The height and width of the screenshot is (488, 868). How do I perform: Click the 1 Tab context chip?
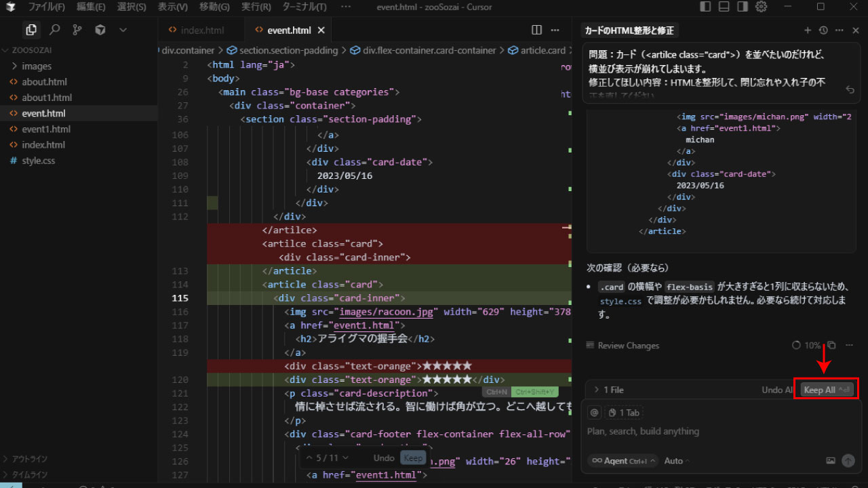(x=623, y=413)
